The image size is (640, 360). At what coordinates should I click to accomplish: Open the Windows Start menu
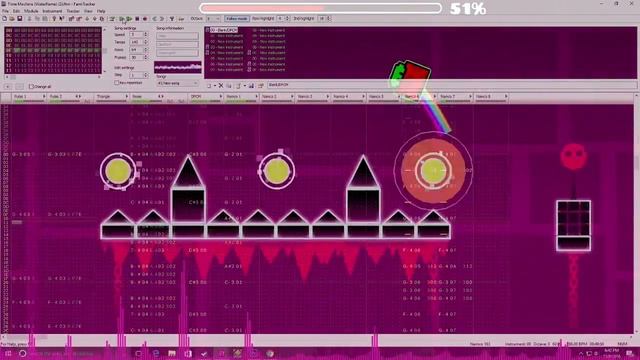8,353
